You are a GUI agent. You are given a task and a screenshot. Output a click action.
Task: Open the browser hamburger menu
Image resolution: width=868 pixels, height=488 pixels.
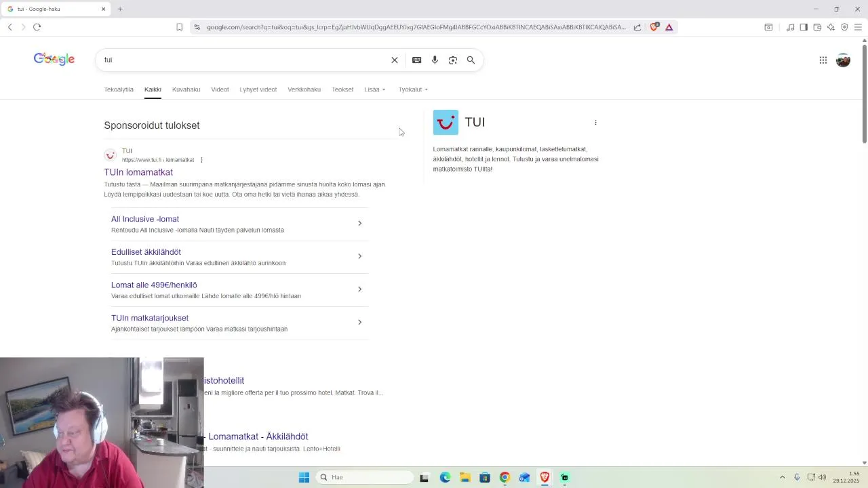click(x=858, y=27)
